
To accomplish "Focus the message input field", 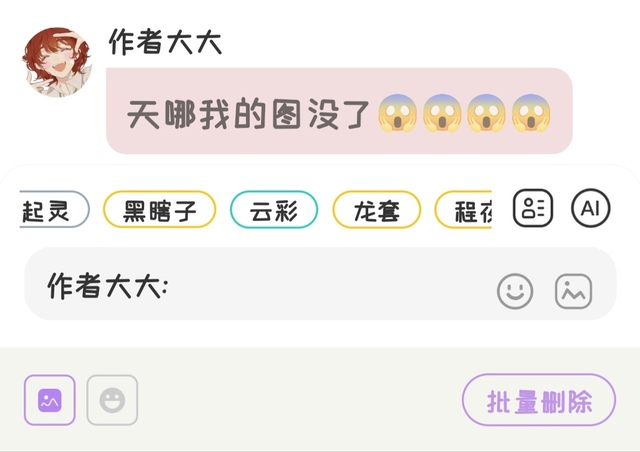I will [x=320, y=284].
